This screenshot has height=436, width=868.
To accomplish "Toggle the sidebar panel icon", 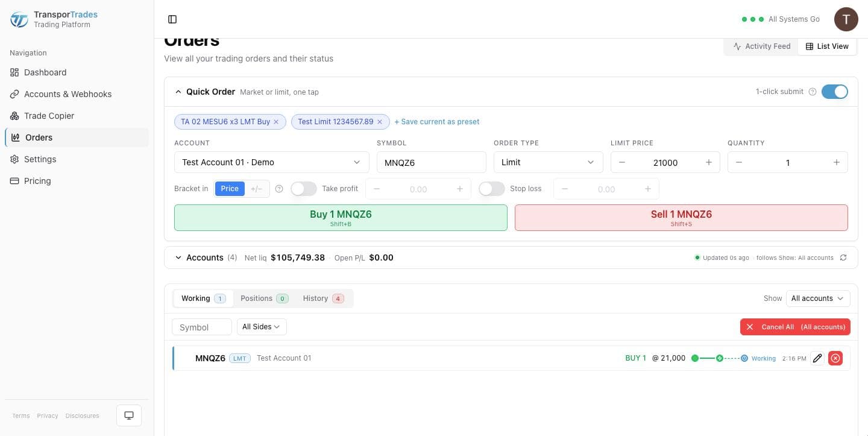I will (172, 19).
